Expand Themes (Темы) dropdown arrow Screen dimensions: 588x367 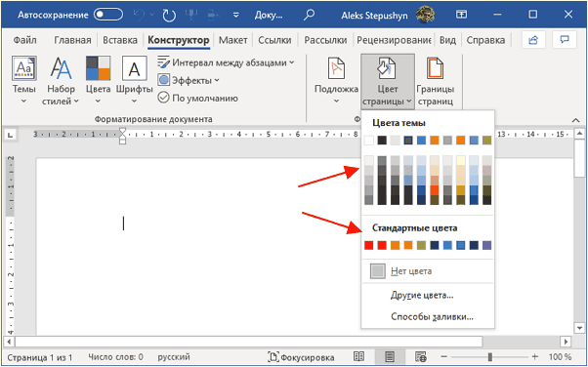tap(24, 102)
